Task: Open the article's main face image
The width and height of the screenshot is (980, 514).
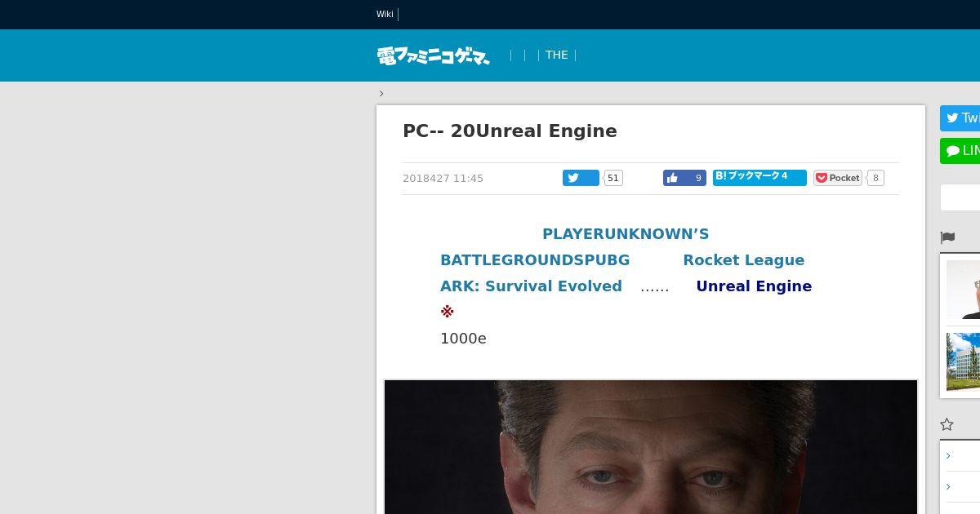Action: pos(651,447)
